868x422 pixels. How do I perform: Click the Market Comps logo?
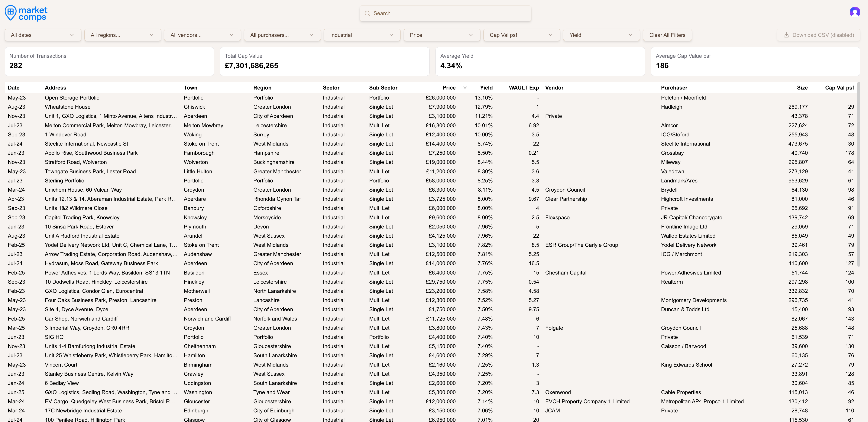coord(25,13)
